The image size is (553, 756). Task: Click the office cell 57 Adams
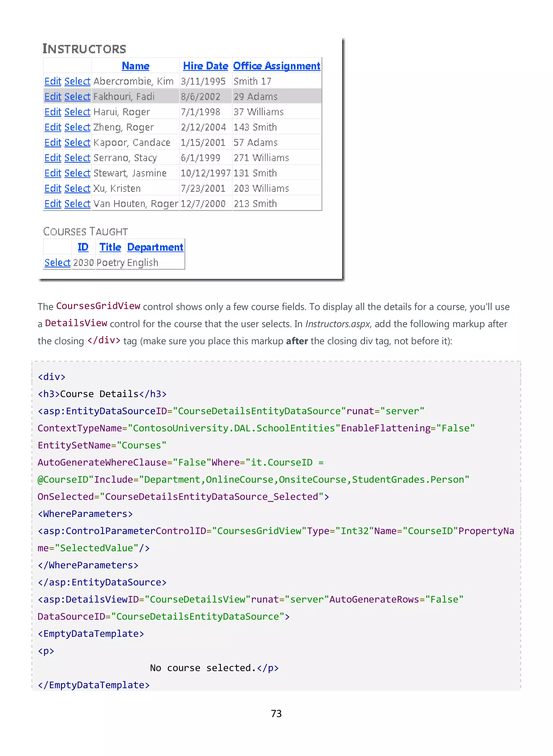[x=256, y=143]
